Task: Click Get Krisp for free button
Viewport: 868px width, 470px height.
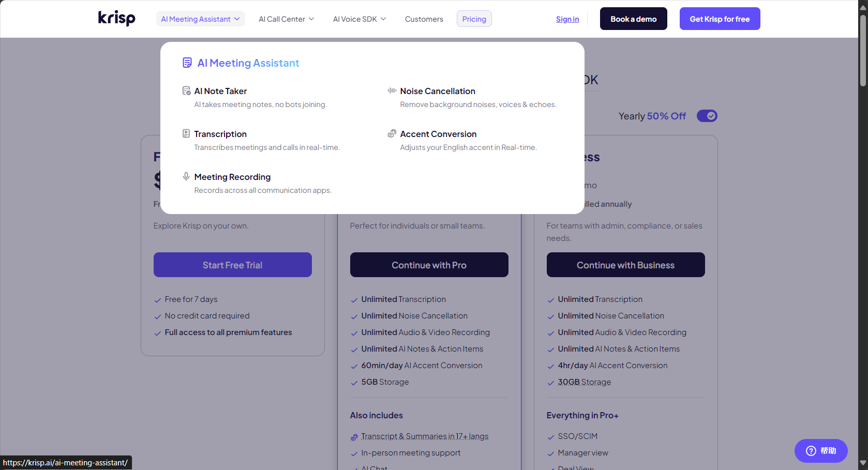Action: [720, 19]
